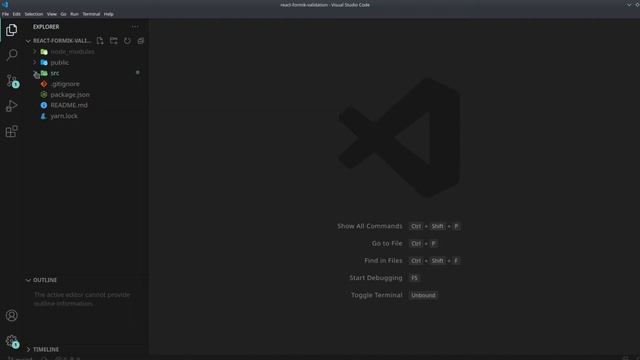Viewport: 640px width, 360px height.
Task: Click the node_modules folder icon
Action: [x=44, y=52]
